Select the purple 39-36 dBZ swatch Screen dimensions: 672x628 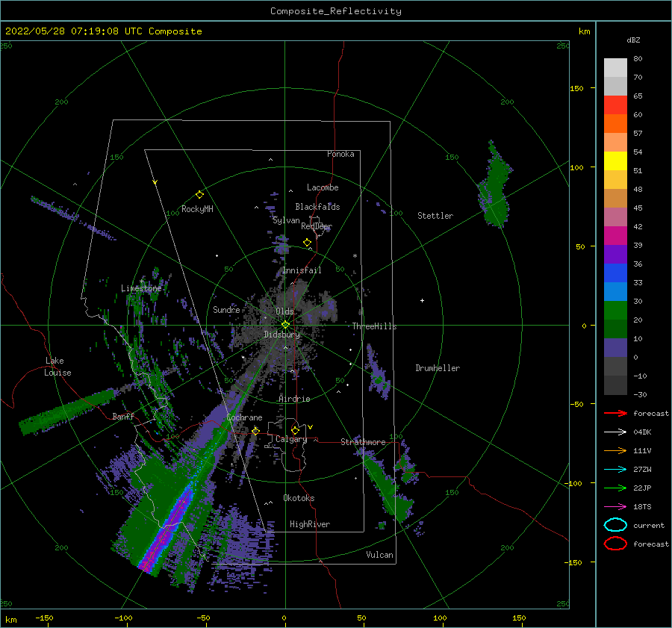click(615, 255)
